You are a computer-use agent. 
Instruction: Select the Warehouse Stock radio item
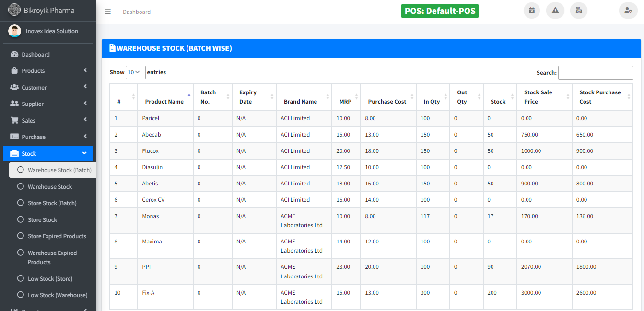pyautogui.click(x=21, y=186)
